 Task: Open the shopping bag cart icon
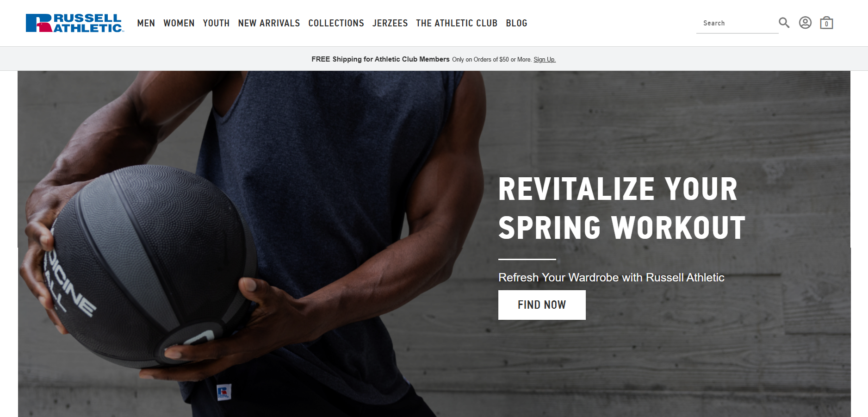[x=826, y=23]
